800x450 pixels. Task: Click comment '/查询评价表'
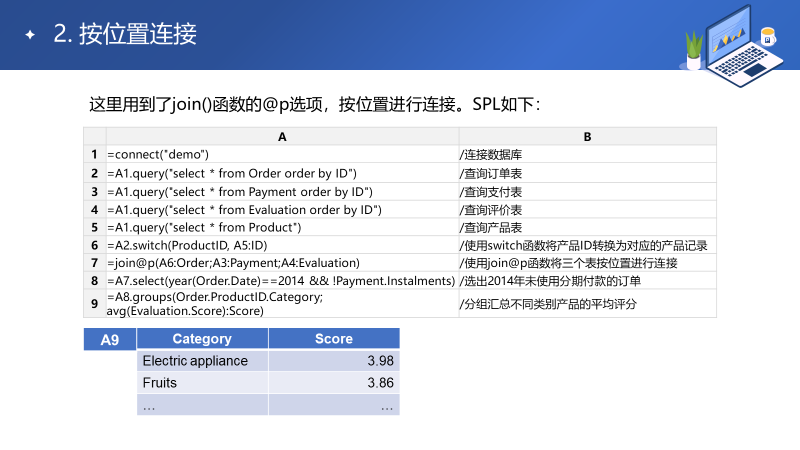point(491,210)
